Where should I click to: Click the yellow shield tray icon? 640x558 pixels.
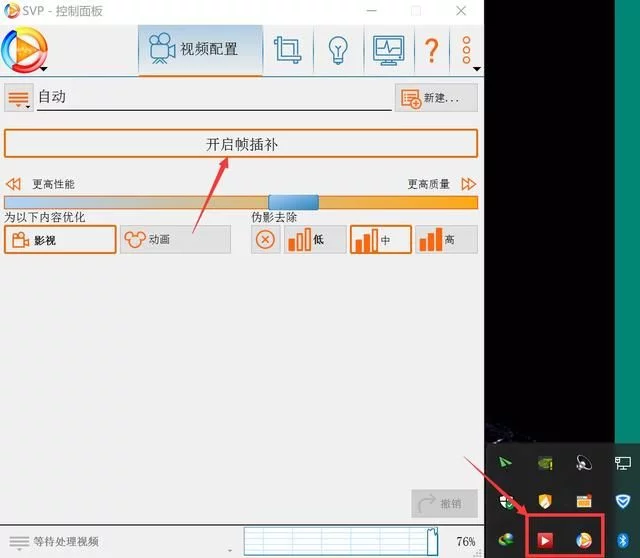tap(545, 501)
